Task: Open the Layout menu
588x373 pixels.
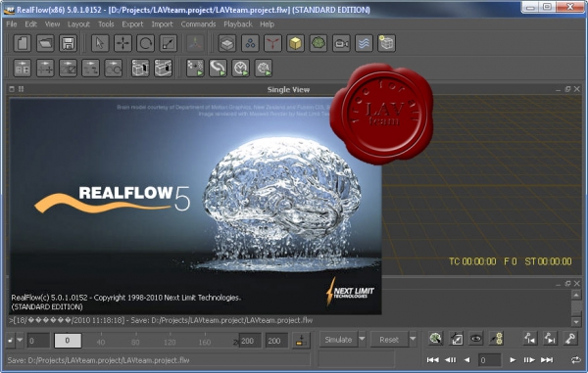Action: (x=78, y=23)
